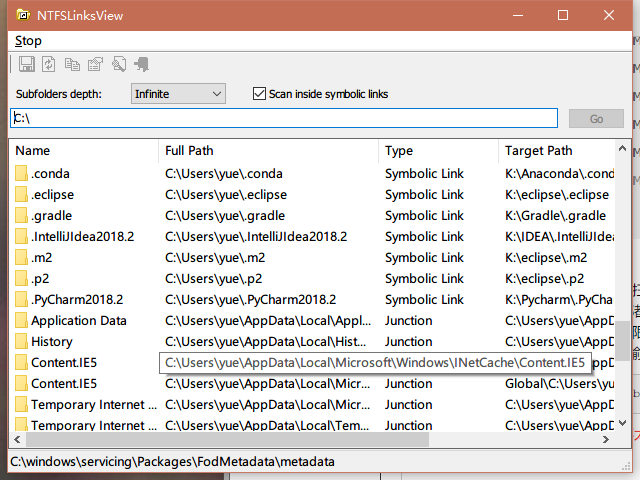Open the Stop menu
This screenshot has width=640, height=480.
[28, 41]
